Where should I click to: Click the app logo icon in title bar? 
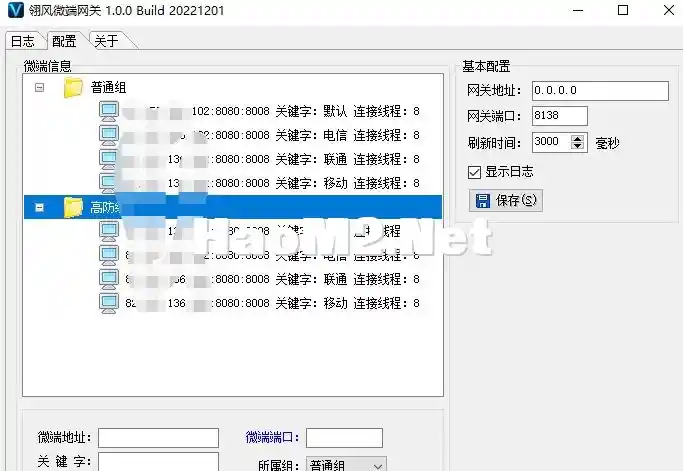tap(16, 10)
